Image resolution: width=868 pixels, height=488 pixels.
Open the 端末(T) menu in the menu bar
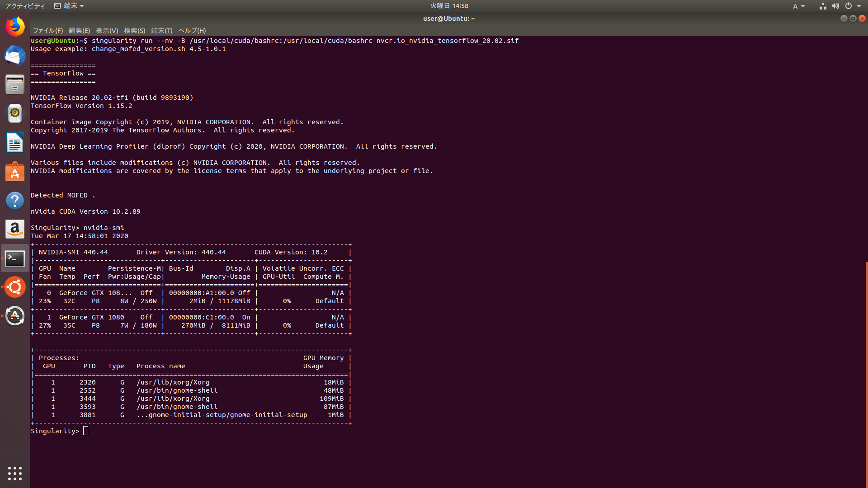(x=162, y=31)
